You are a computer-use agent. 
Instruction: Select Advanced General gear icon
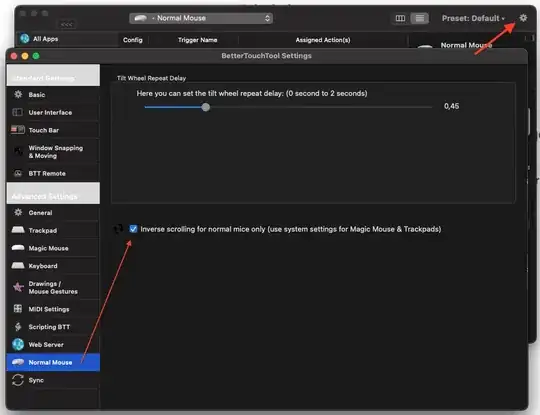pyautogui.click(x=18, y=212)
